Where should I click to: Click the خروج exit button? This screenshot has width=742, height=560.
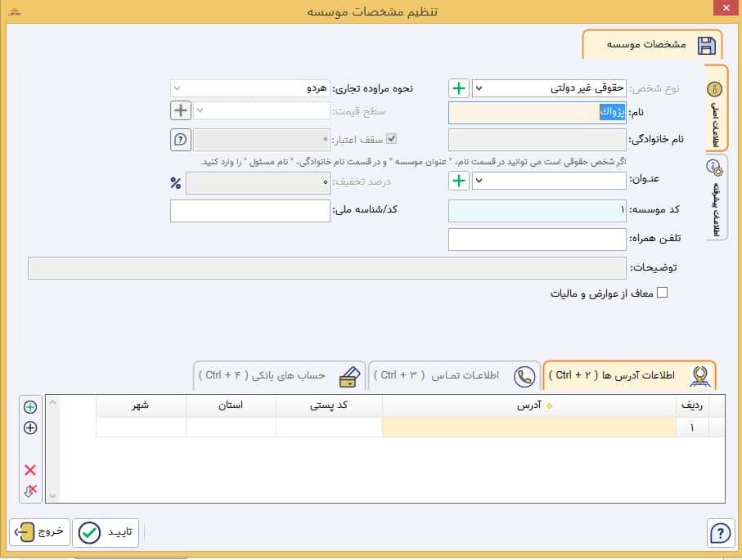click(x=40, y=532)
